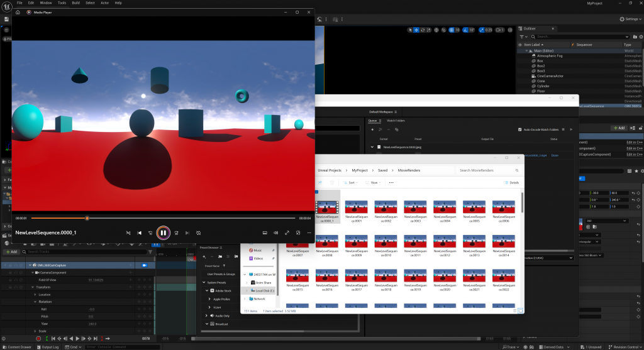This screenshot has height=350, width=644.
Task: Open the Window menu in Unreal Editor
Action: click(x=45, y=3)
